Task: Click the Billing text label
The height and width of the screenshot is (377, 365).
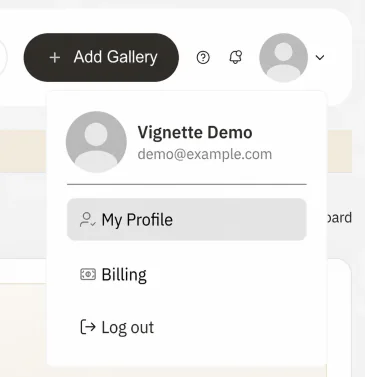Action: [124, 275]
